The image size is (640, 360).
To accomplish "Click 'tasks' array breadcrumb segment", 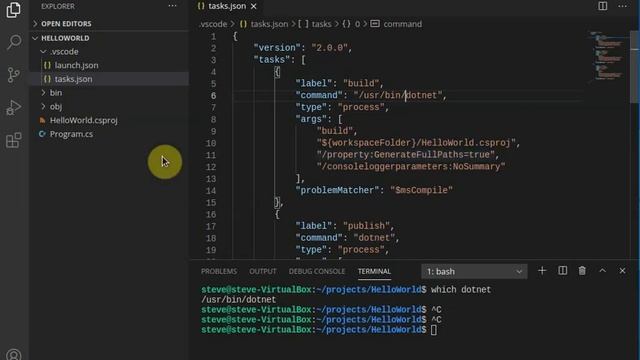I will point(321,24).
